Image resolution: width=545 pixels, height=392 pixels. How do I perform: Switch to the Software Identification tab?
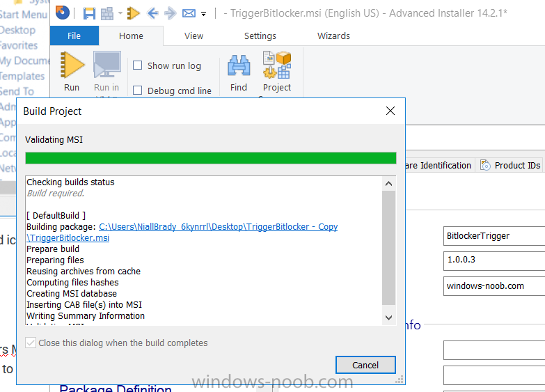tap(439, 165)
